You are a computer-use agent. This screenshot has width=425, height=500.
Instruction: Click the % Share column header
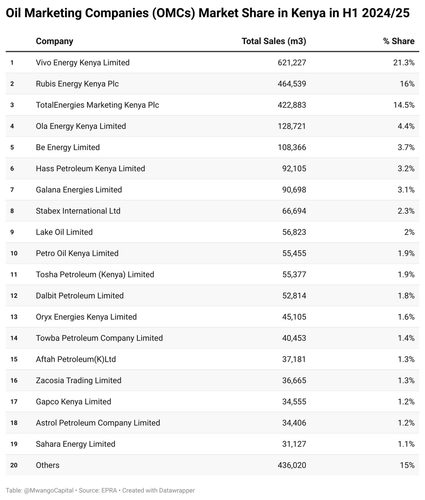click(x=398, y=41)
